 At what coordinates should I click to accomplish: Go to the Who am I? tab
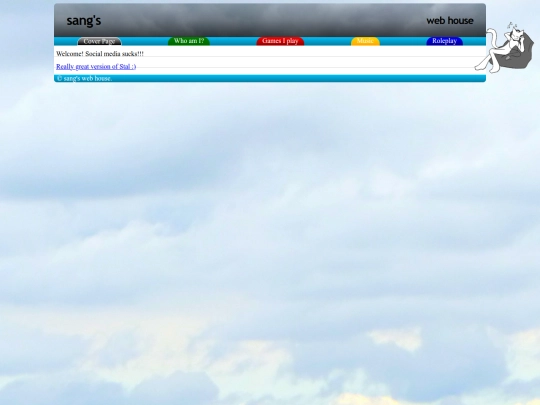pos(189,41)
